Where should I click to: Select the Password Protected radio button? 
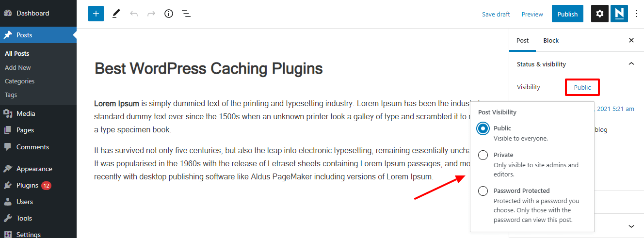pyautogui.click(x=483, y=191)
